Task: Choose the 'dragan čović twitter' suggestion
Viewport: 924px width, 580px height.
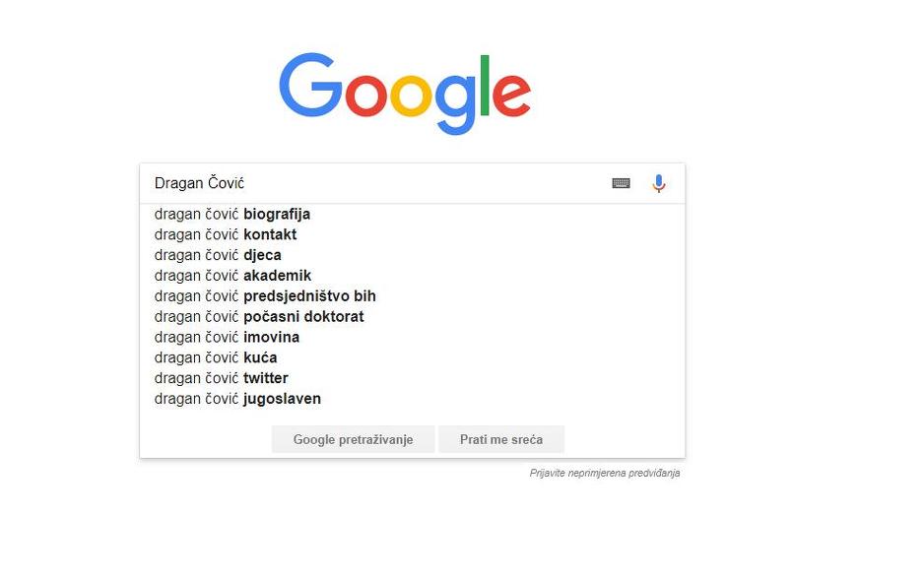Action: (x=222, y=378)
